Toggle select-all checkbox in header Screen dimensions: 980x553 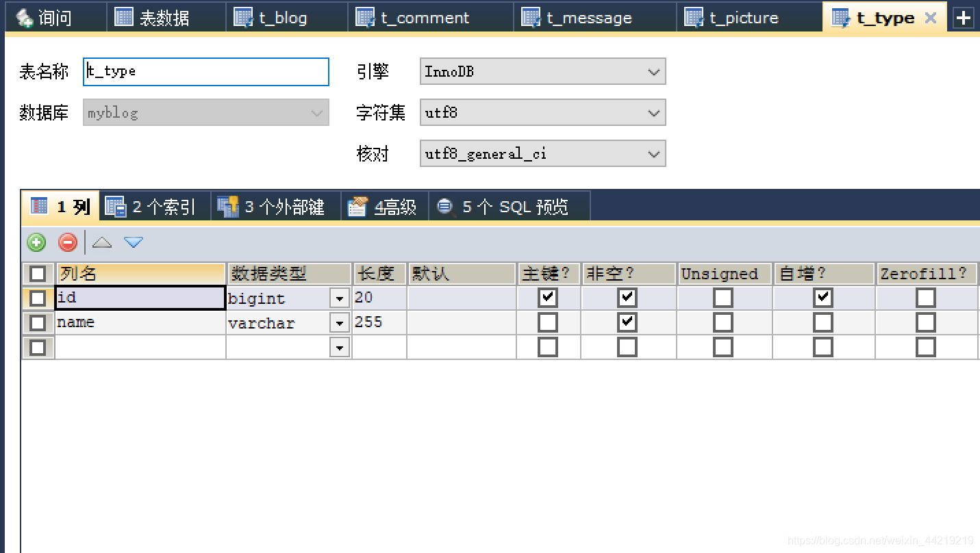[38, 274]
